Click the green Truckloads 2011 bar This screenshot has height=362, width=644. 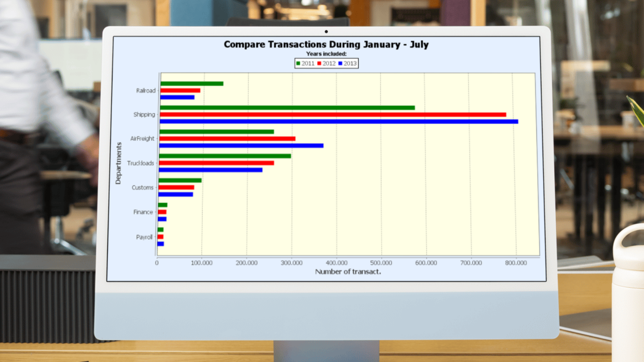(x=225, y=156)
